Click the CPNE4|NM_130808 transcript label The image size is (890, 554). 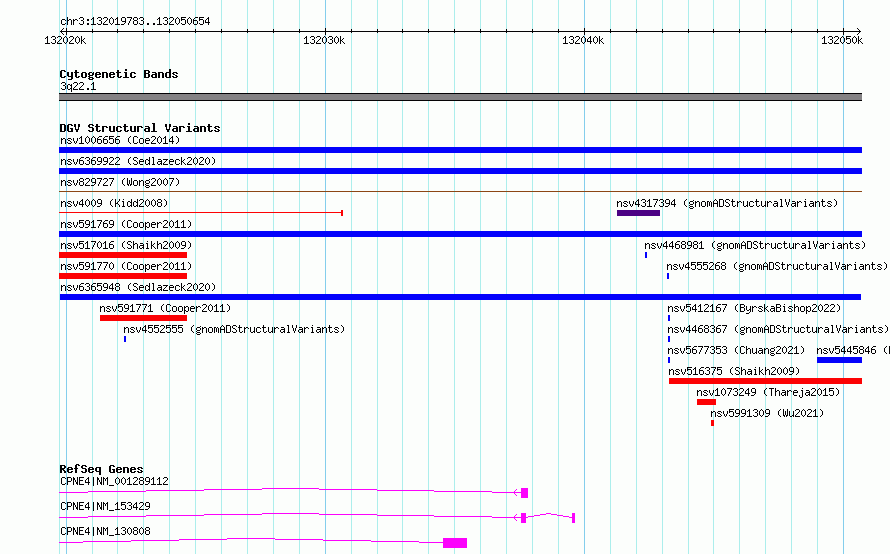105,531
